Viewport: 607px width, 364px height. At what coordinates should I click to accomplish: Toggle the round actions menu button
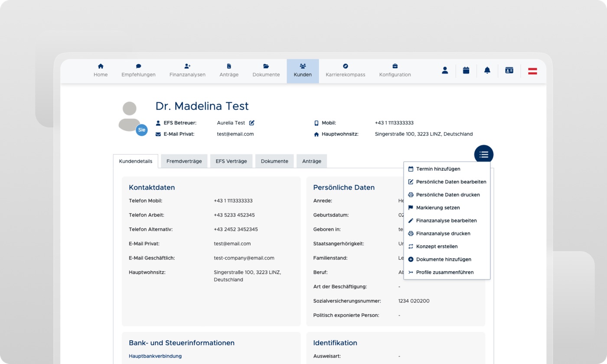point(484,155)
